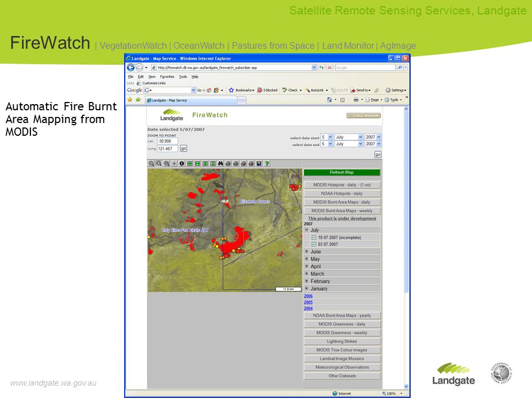Open the Favorites menu
The image size is (532, 399).
coord(167,76)
